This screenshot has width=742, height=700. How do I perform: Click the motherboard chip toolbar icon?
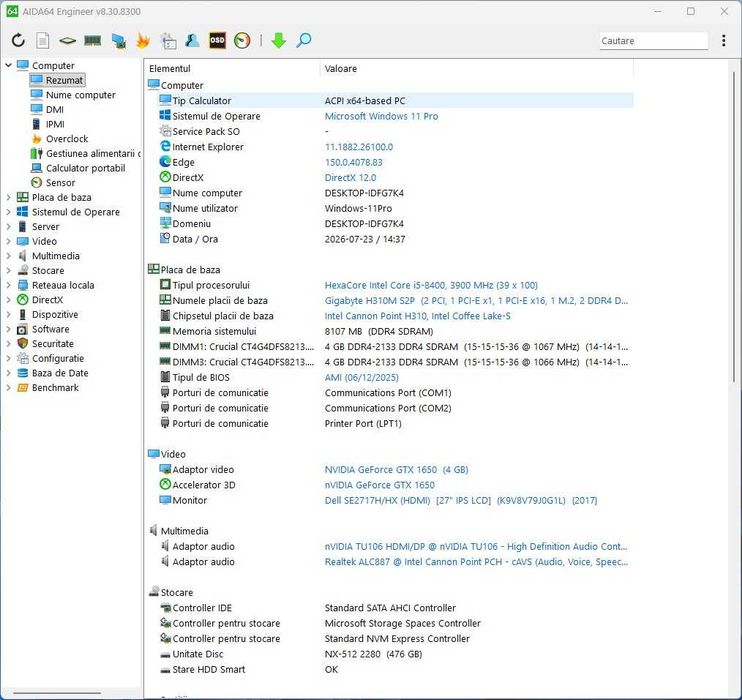click(x=67, y=41)
